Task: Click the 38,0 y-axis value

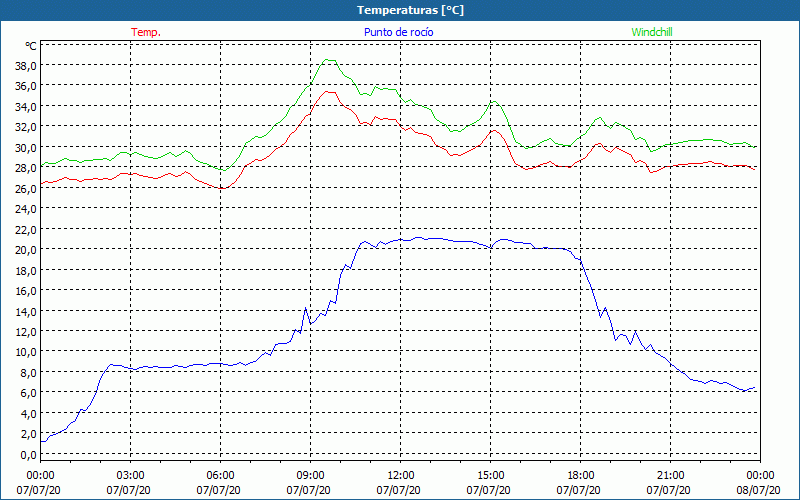Action: (26, 66)
